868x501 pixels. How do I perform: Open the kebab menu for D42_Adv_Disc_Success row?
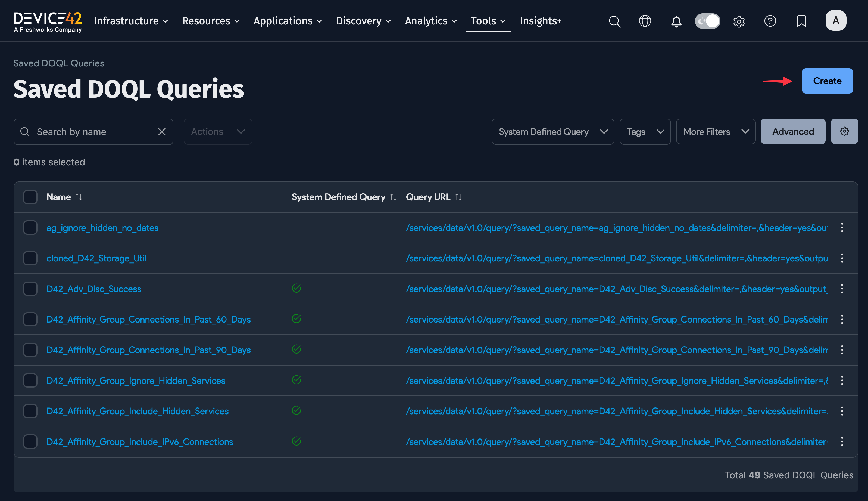pos(842,289)
